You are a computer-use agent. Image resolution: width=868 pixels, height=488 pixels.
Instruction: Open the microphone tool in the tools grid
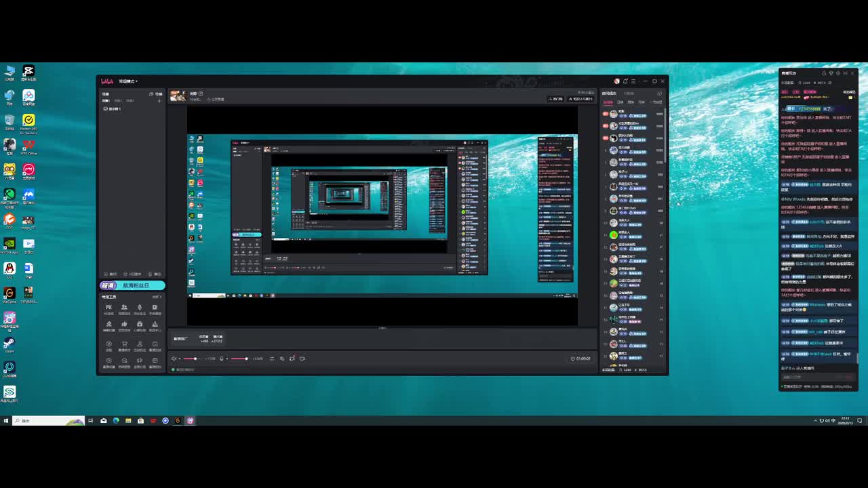click(140, 308)
